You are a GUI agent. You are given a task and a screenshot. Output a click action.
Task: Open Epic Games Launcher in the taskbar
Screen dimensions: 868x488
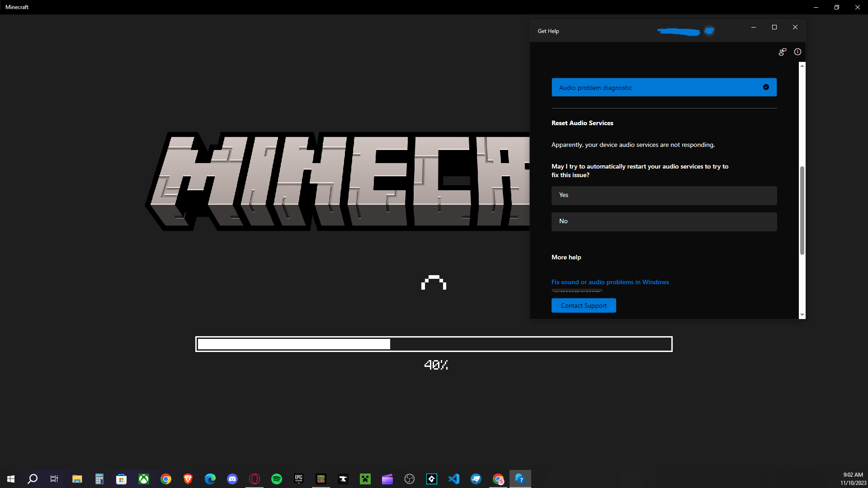pos(299,479)
